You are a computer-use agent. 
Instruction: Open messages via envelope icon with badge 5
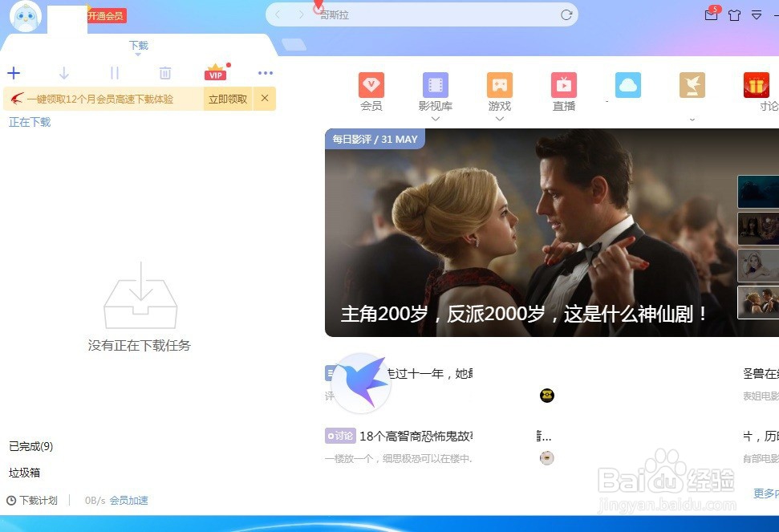[711, 15]
